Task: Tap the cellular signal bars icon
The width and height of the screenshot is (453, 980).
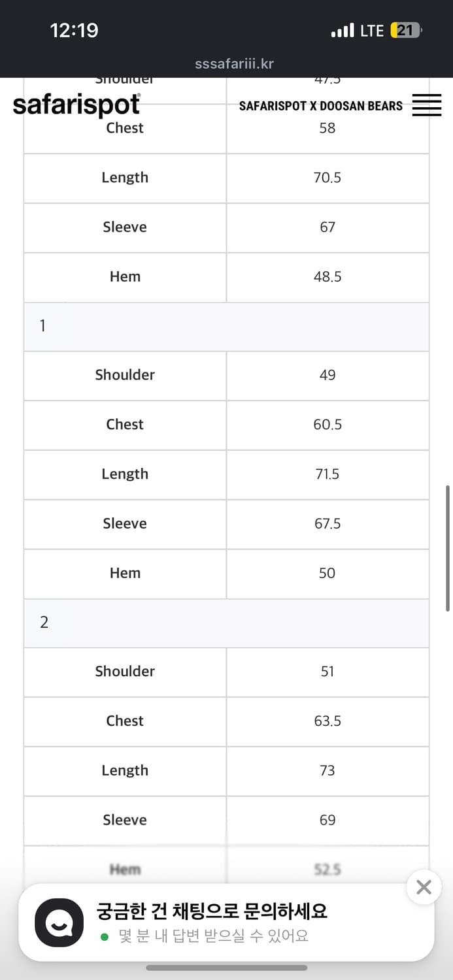Action: coord(343,31)
